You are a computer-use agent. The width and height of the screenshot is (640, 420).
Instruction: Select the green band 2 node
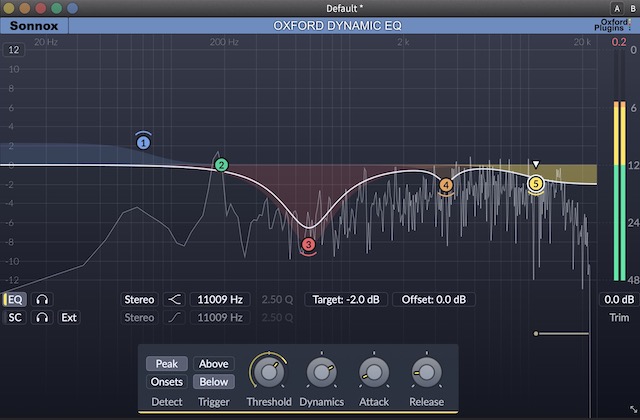point(221,165)
